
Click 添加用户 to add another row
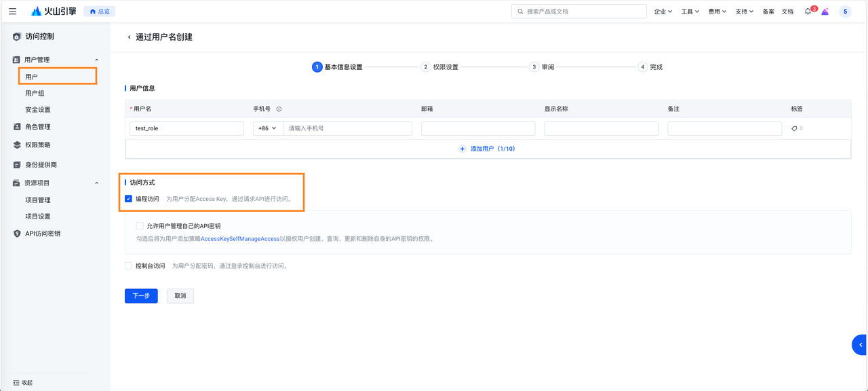(487, 149)
